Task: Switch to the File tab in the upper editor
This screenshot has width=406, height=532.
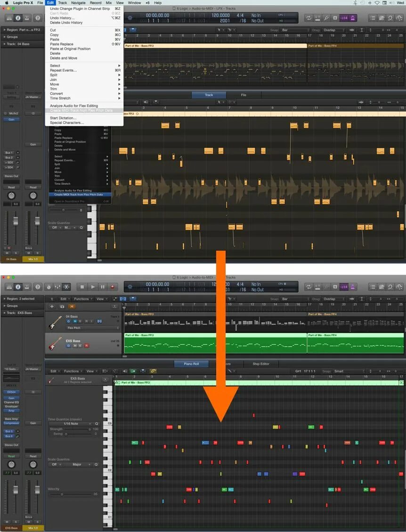Action: pyautogui.click(x=243, y=95)
